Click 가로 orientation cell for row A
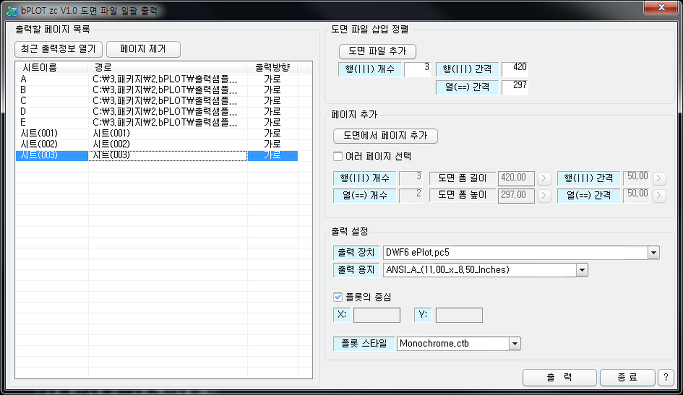This screenshot has width=683, height=395. [x=273, y=79]
